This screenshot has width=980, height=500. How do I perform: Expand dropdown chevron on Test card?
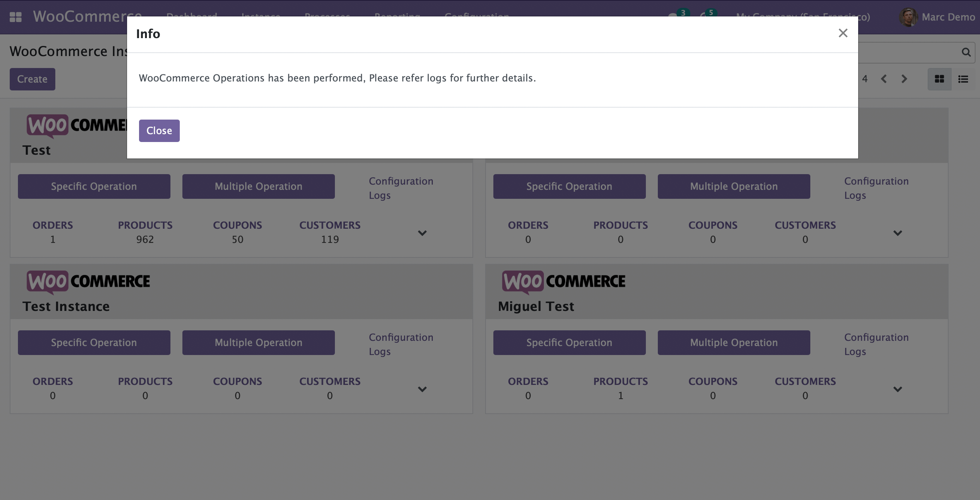pyautogui.click(x=422, y=233)
